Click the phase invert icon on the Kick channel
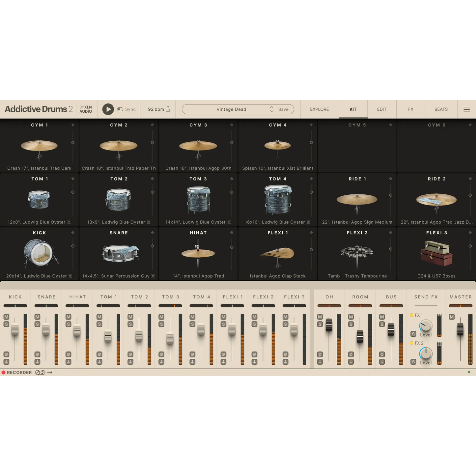The height and width of the screenshot is (476, 476). pyautogui.click(x=6, y=354)
